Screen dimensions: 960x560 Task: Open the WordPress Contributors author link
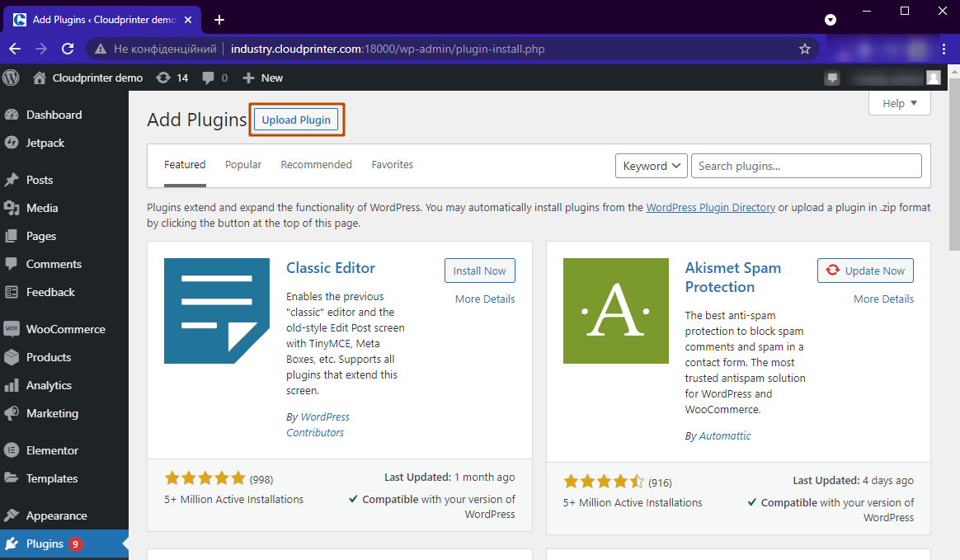coord(318,424)
